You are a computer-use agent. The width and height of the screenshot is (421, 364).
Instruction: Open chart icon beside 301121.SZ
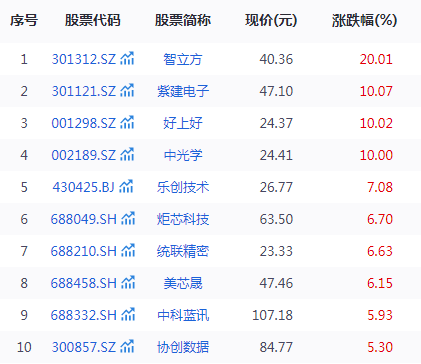[127, 91]
